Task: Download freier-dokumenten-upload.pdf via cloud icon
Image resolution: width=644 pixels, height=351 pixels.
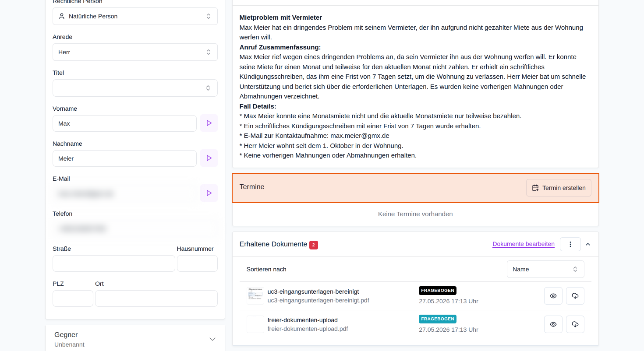Action: 575,324
